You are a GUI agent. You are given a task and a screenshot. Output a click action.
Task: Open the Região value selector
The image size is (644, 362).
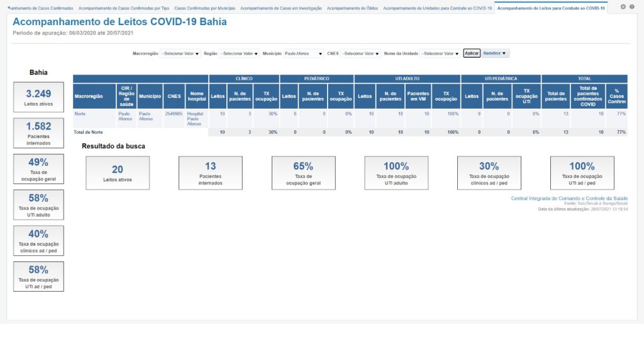click(239, 53)
